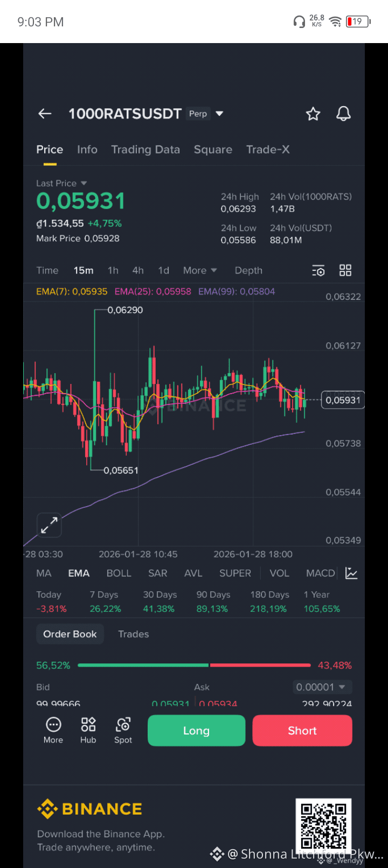Open the Spot trading icon
388x868 pixels.
coord(123,731)
